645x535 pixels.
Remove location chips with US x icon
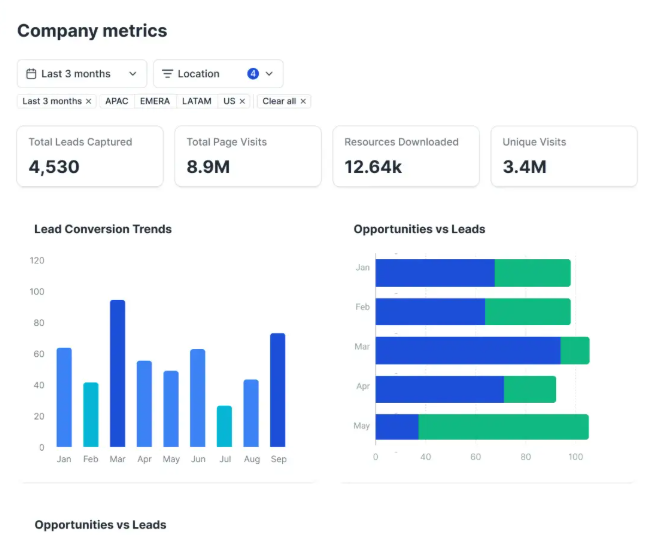(x=242, y=101)
